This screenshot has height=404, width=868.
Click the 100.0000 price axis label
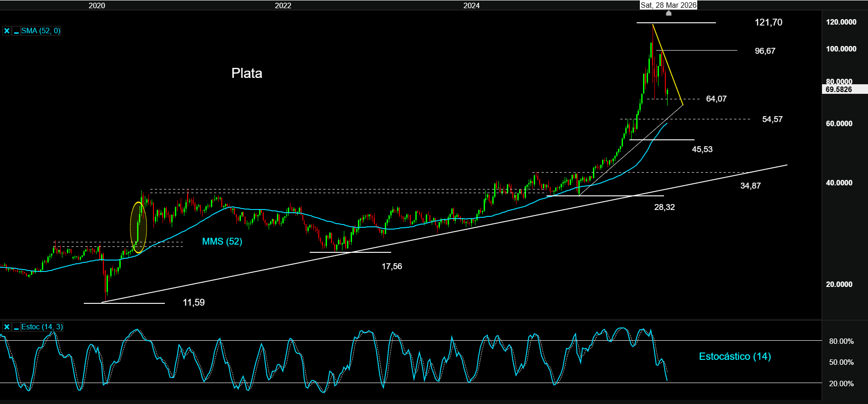click(841, 49)
